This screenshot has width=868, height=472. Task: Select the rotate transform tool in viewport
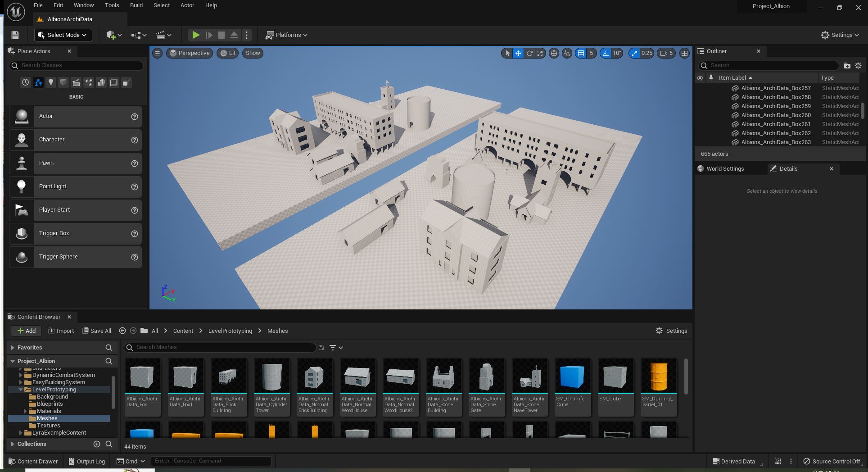[529, 53]
